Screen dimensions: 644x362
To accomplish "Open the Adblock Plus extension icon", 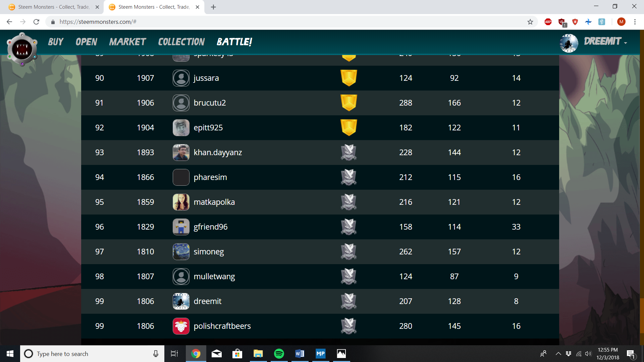I will pyautogui.click(x=548, y=22).
